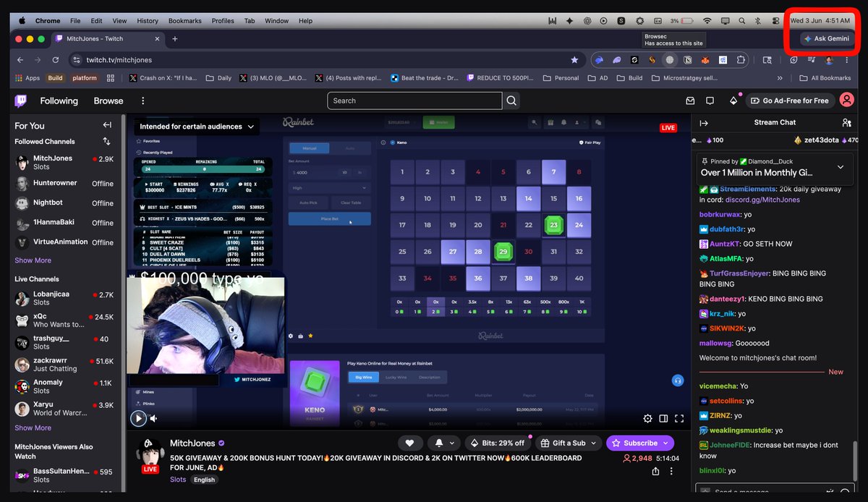868x502 pixels.
Task: Click the Twitch logo home icon
Action: (x=21, y=101)
